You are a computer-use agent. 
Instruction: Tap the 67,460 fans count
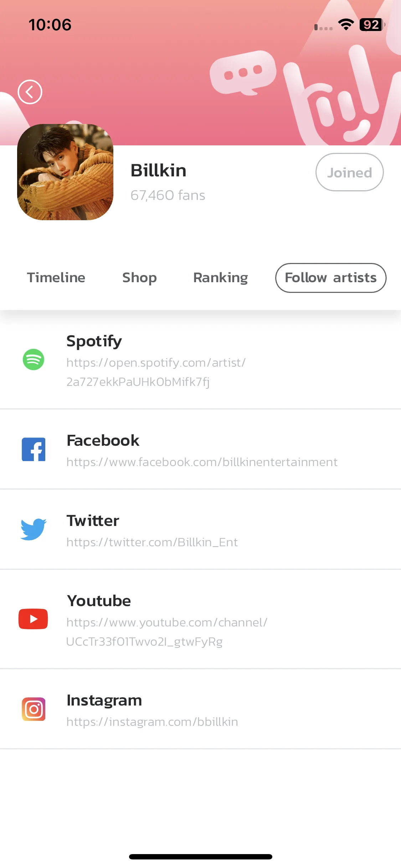168,195
